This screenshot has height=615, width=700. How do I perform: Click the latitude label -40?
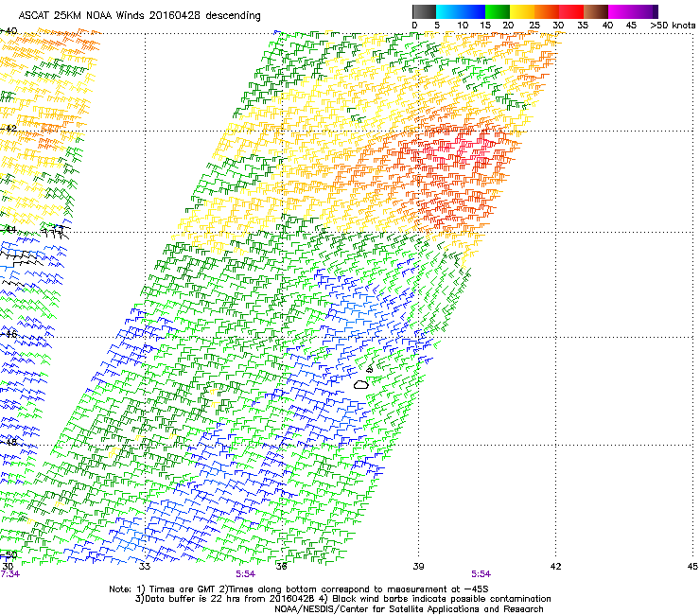click(x=9, y=31)
